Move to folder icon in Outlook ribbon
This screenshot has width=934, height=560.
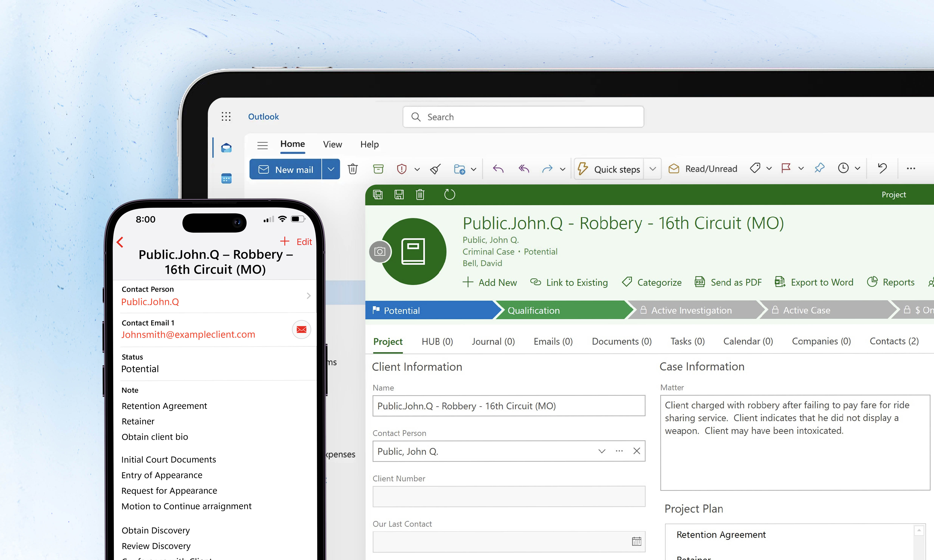coord(459,169)
